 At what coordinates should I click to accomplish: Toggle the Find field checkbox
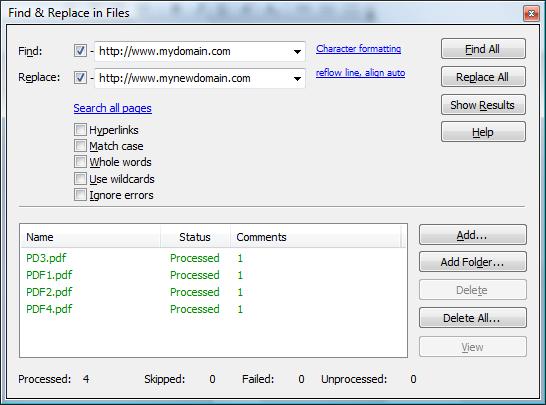coord(80,51)
